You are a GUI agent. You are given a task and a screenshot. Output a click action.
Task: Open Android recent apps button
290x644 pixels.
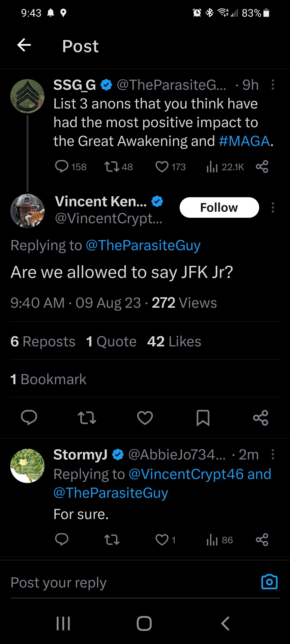(63, 623)
